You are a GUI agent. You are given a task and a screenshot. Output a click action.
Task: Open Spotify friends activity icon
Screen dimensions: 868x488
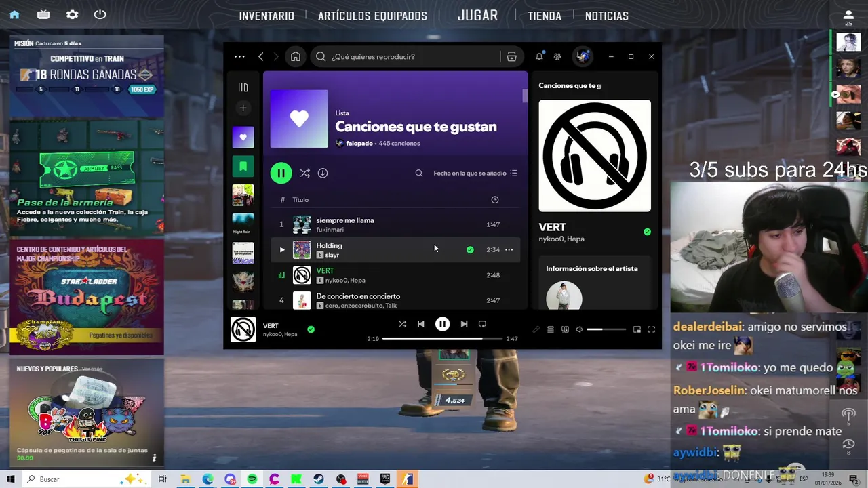pyautogui.click(x=557, y=57)
